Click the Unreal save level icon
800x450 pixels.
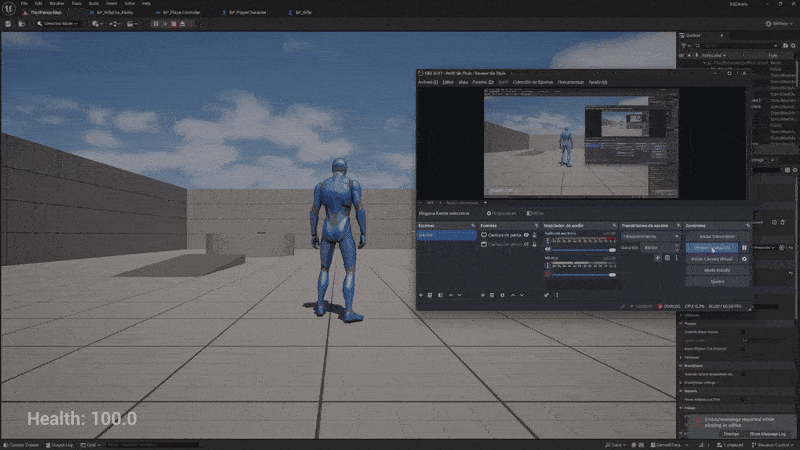pos(8,23)
